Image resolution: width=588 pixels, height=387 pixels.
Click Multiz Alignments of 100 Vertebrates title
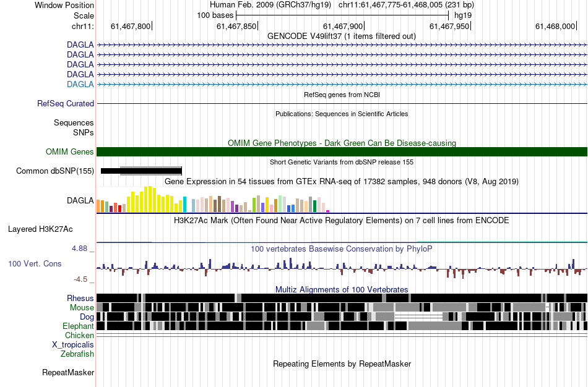(342, 289)
